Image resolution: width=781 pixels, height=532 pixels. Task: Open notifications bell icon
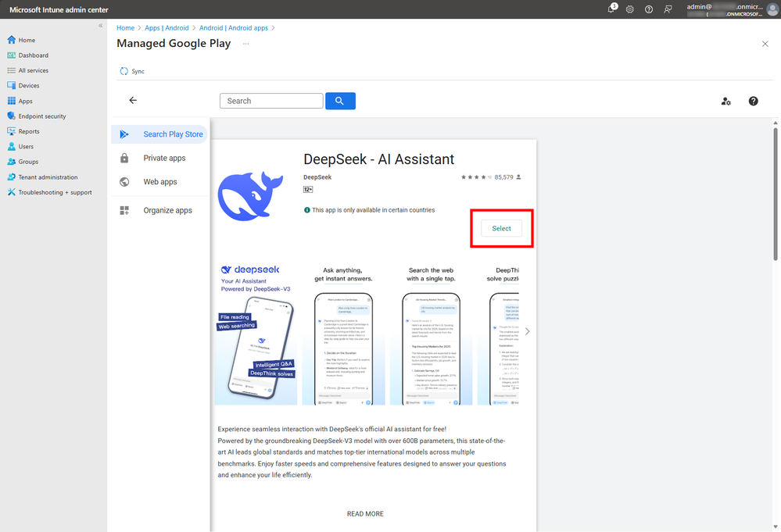point(611,9)
